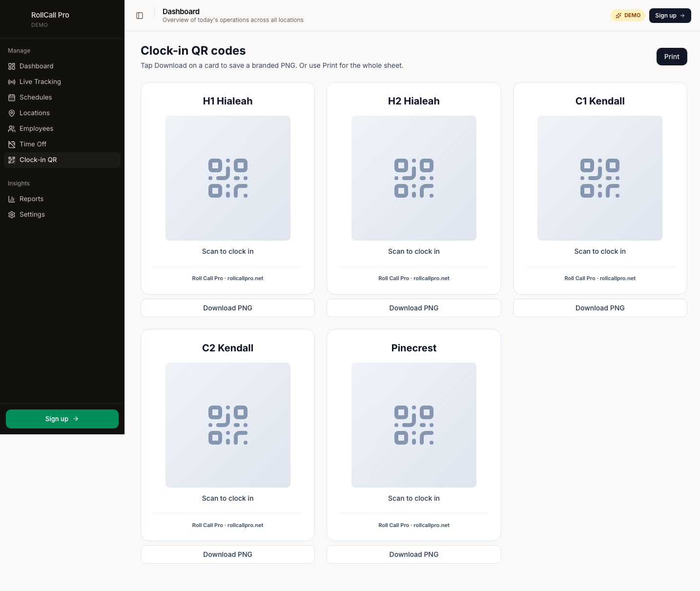Click the Pinecrest QR code icon
The image size is (700, 591).
point(414,425)
